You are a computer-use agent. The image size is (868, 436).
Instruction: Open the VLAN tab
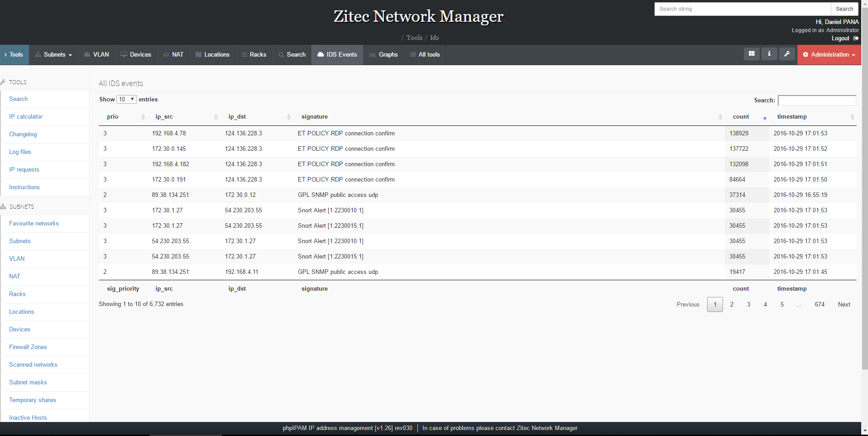coord(97,55)
